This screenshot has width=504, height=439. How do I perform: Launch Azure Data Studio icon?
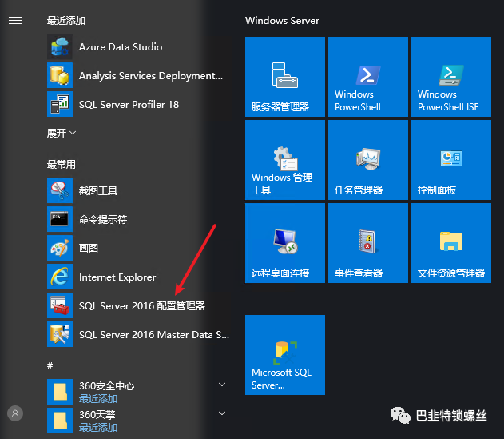[x=60, y=47]
